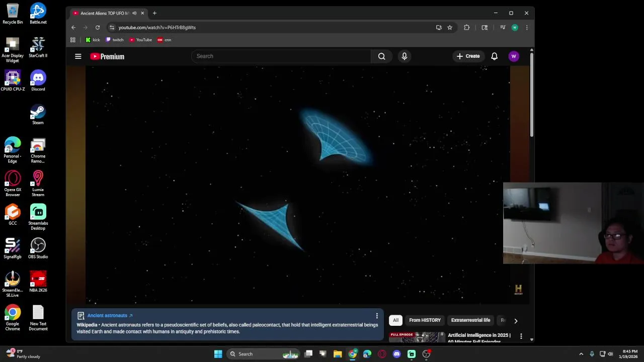The width and height of the screenshot is (644, 362).
Task: Open YouTube notifications bell
Action: coord(494,56)
